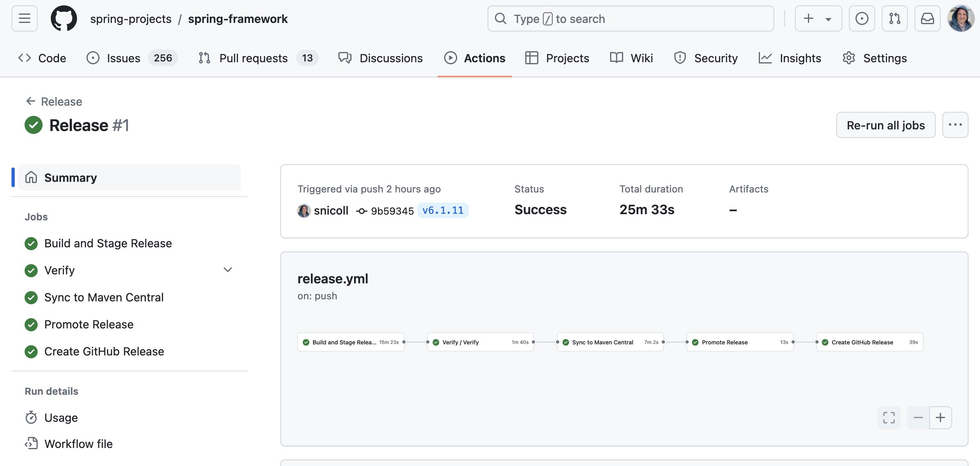The width and height of the screenshot is (980, 466).
Task: Click the Re-run all jobs button
Action: [886, 125]
